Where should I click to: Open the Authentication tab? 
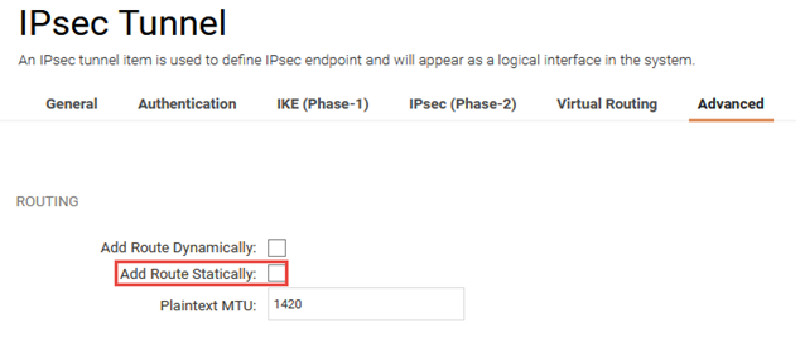pyautogui.click(x=187, y=104)
